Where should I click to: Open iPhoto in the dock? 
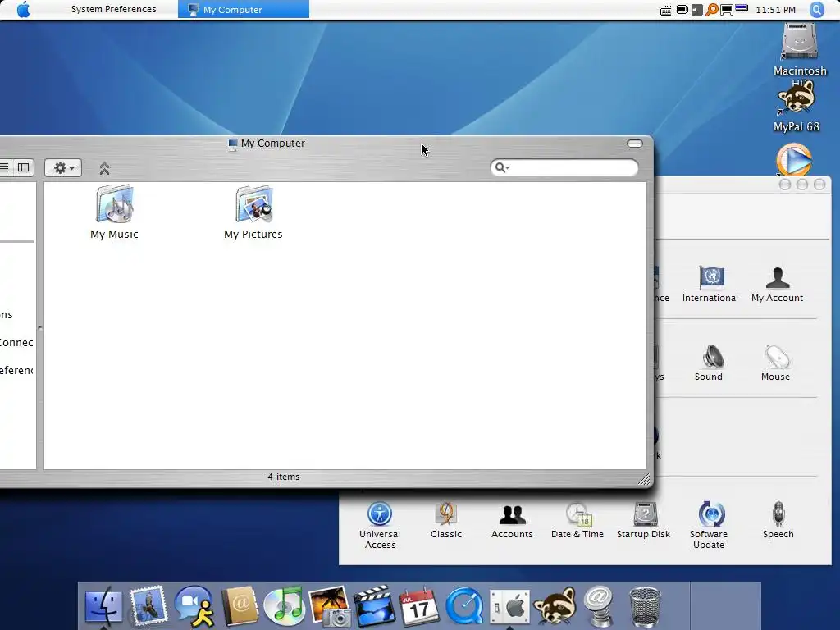330,605
